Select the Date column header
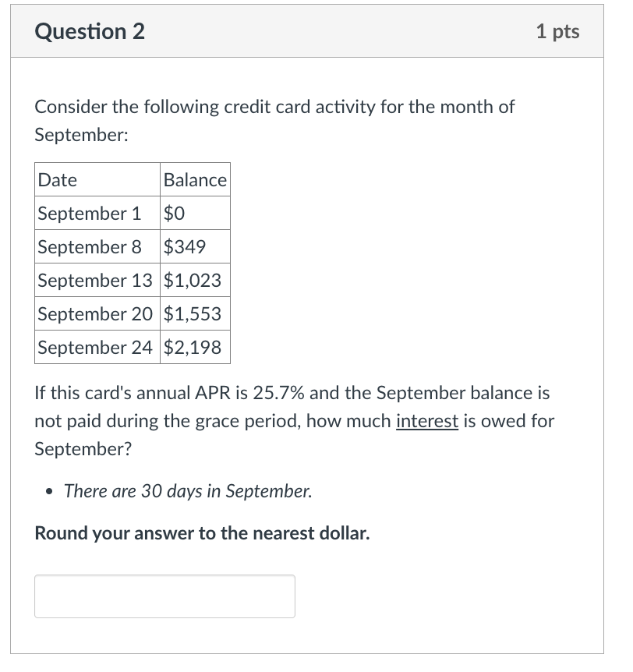Screen dimensions: 633x672 pyautogui.click(x=56, y=179)
